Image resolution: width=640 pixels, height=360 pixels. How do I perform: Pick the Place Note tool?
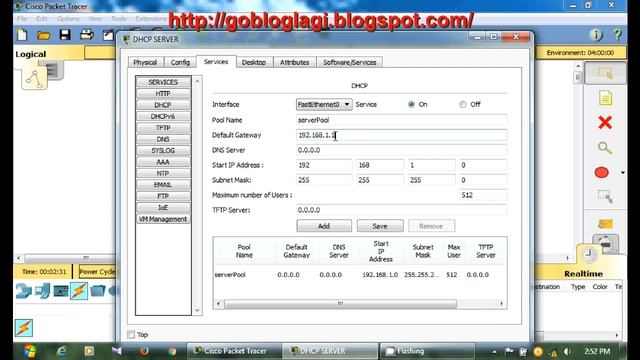click(x=605, y=98)
